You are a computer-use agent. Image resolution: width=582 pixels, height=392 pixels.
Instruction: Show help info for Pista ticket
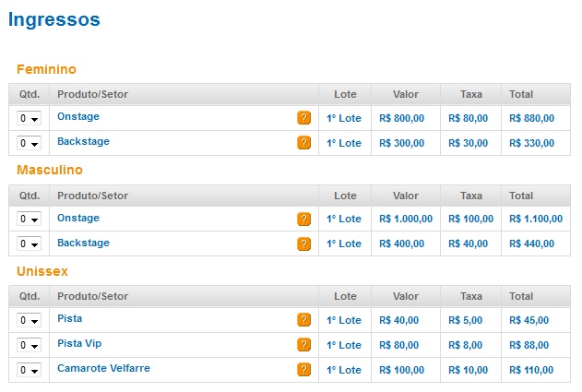(x=303, y=320)
